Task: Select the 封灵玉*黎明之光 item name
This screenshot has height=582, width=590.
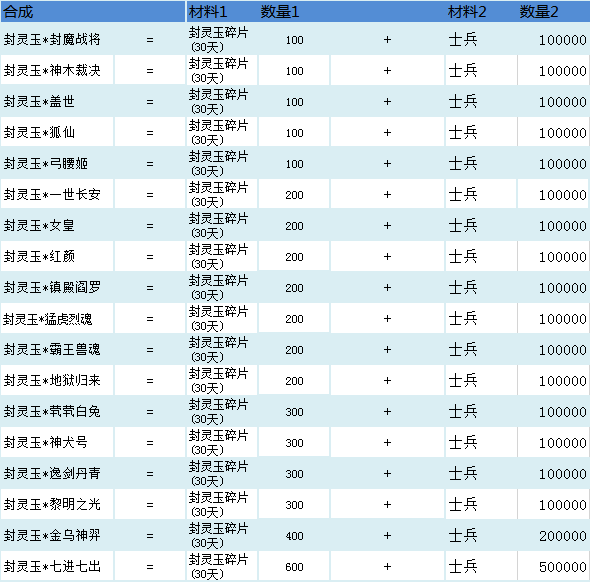Action: (x=52, y=504)
